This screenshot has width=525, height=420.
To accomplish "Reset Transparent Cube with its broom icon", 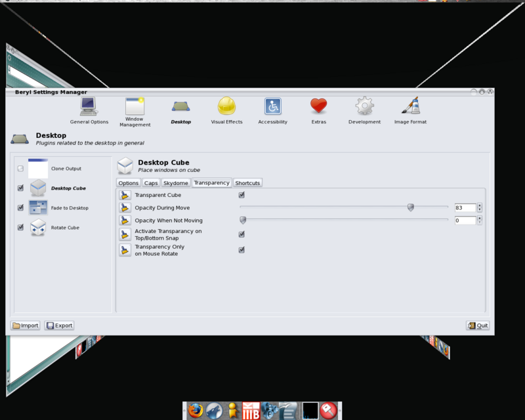I will (x=125, y=195).
